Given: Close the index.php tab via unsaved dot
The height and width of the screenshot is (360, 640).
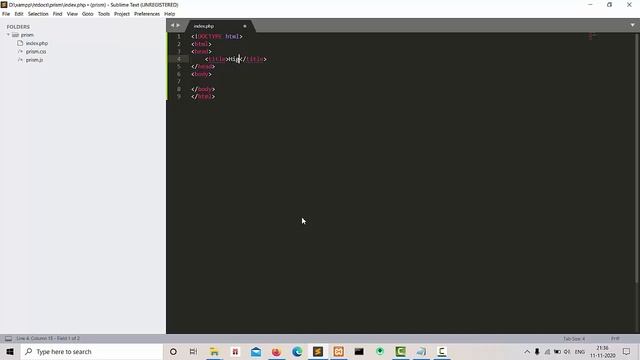Looking at the screenshot, I should 245,26.
